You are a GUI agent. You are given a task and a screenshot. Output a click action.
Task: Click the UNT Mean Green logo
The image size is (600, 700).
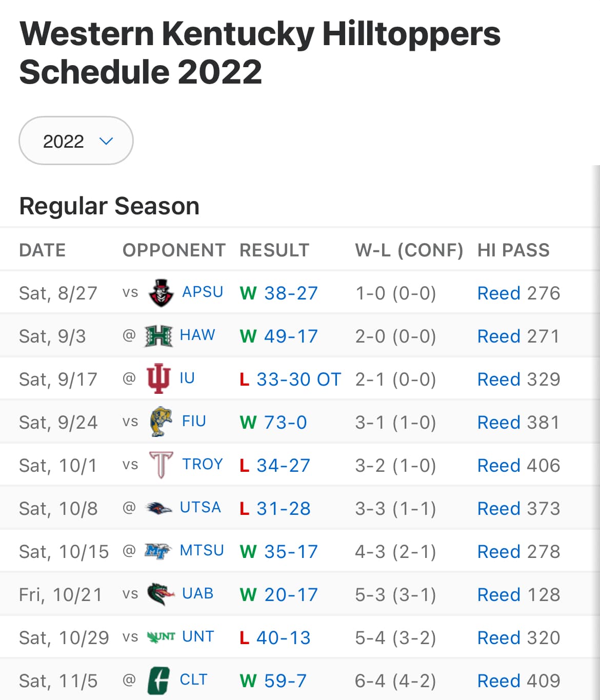[161, 637]
